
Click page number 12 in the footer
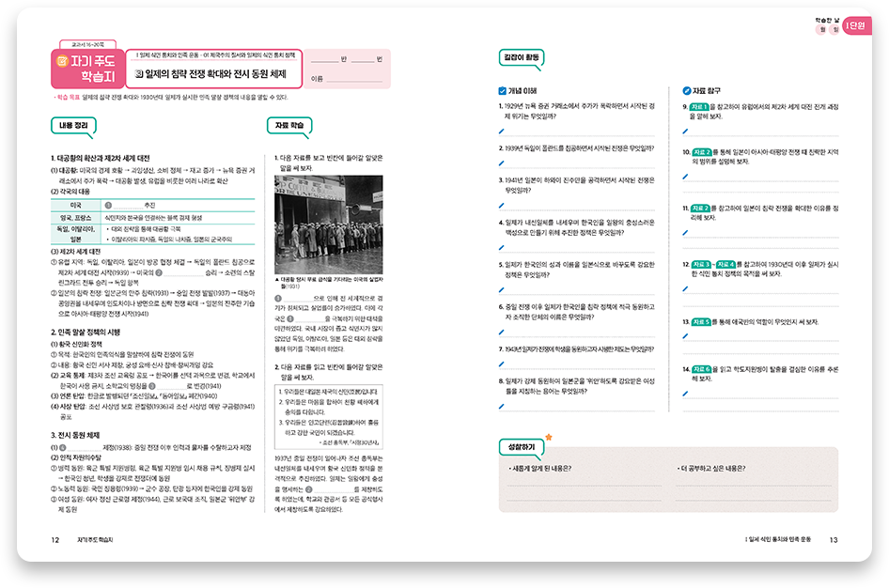55,540
